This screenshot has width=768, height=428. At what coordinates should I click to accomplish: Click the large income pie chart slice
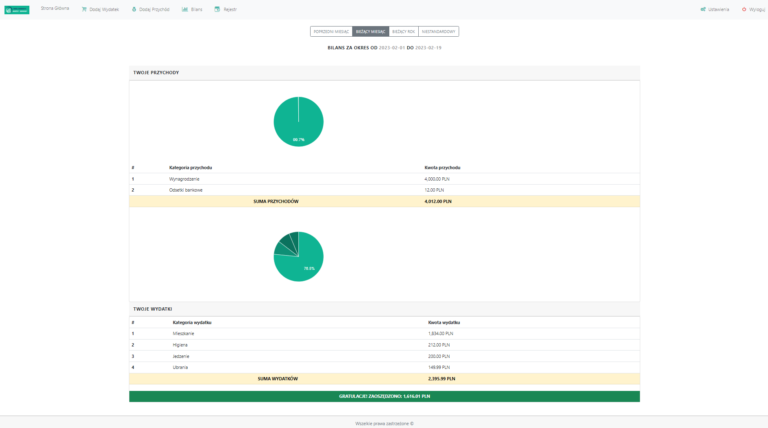coord(298,125)
